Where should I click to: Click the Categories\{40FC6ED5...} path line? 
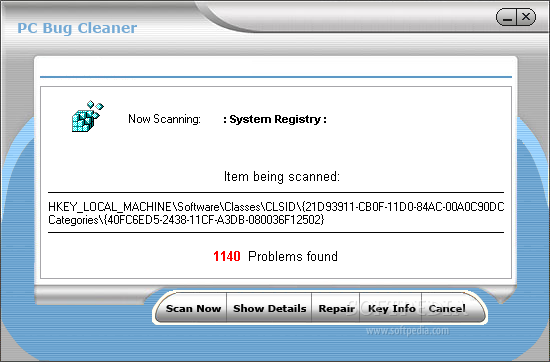pos(186,220)
